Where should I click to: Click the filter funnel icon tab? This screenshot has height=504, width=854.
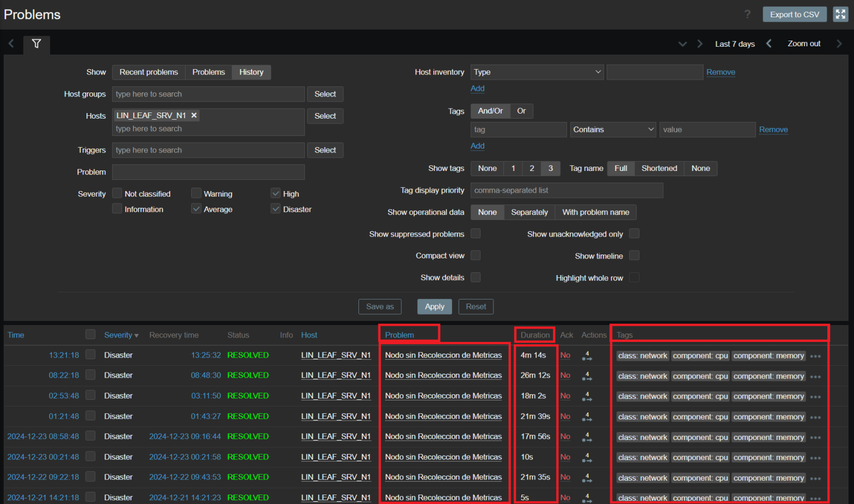click(x=36, y=43)
